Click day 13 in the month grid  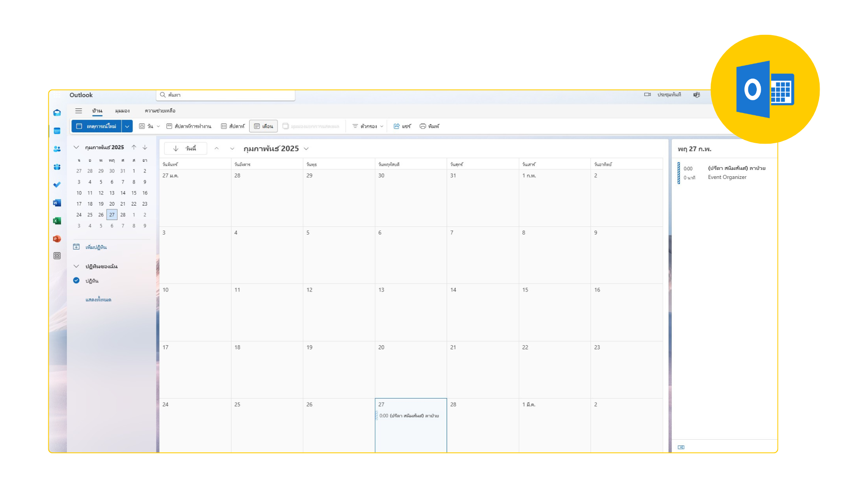pos(411,312)
